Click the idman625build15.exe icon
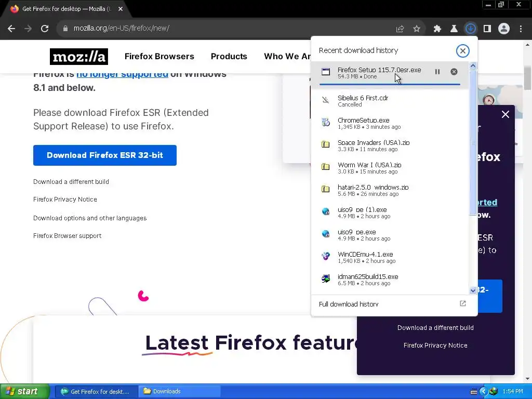Viewport: 532px width, 399px height. (326, 278)
